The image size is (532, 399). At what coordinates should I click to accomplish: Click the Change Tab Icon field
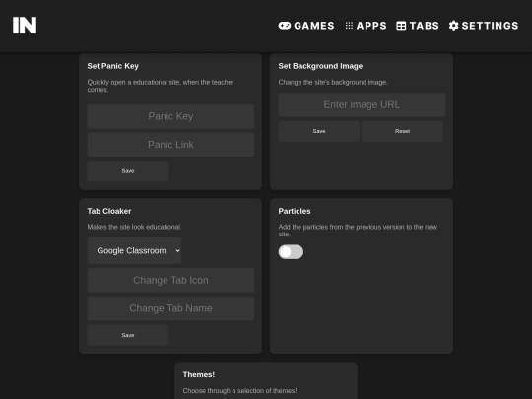[x=170, y=280]
